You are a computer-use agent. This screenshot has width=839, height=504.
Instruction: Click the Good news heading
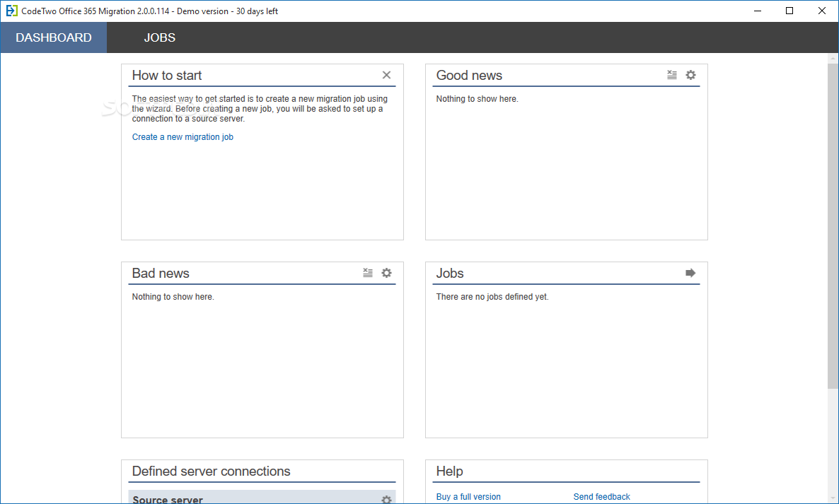[x=469, y=76]
